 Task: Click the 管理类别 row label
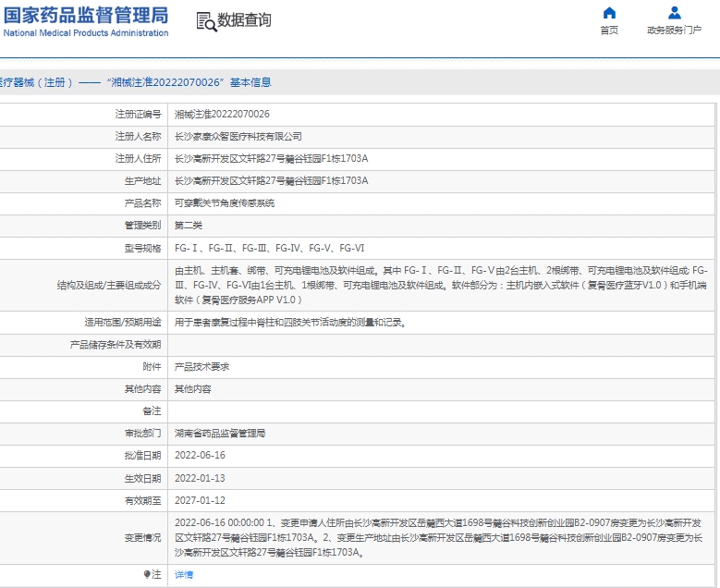click(x=143, y=225)
